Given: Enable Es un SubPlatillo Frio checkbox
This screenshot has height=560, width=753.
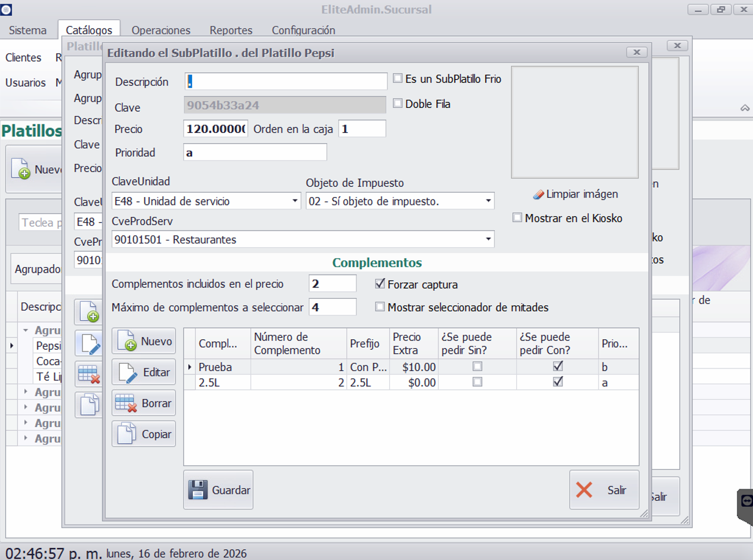Looking at the screenshot, I should (398, 79).
